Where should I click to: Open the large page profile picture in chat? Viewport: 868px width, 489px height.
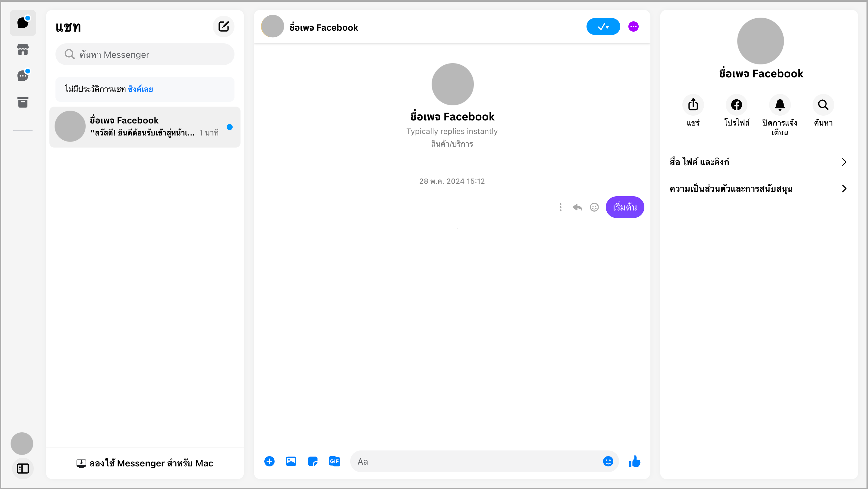click(x=452, y=84)
